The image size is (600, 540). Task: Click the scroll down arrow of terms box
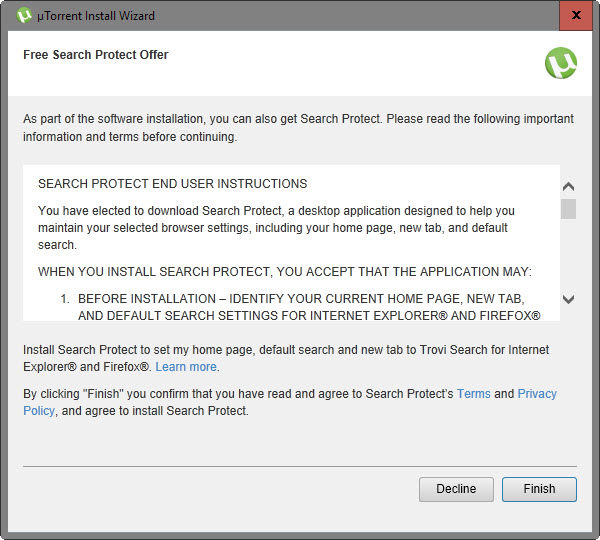click(x=569, y=299)
